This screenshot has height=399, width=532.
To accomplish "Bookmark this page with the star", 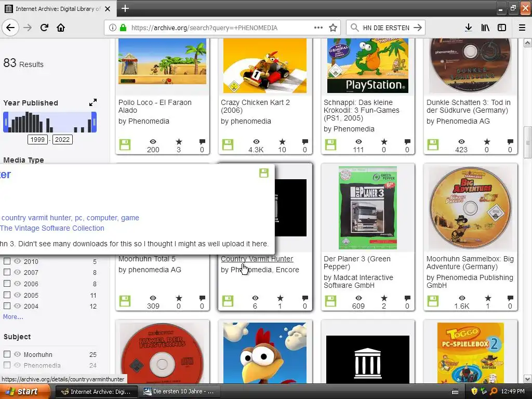I will 333,28.
